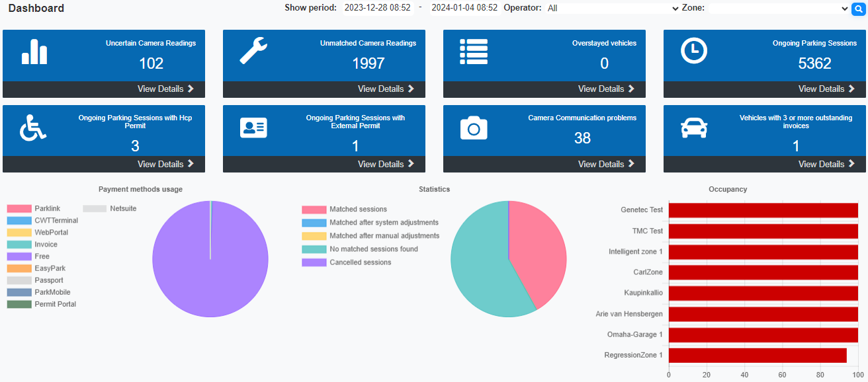Image resolution: width=868 pixels, height=382 pixels.
Task: Open the Operator dropdown showing All
Action: (613, 9)
